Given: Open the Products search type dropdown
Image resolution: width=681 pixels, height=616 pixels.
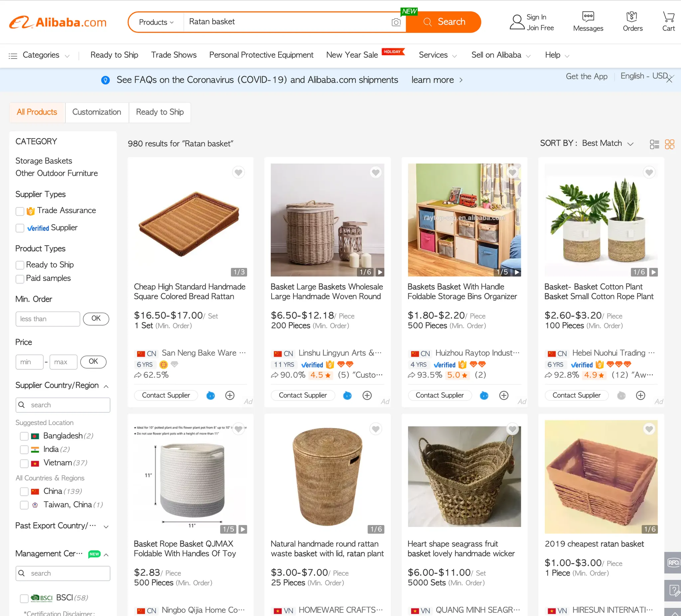Looking at the screenshot, I should pyautogui.click(x=156, y=22).
